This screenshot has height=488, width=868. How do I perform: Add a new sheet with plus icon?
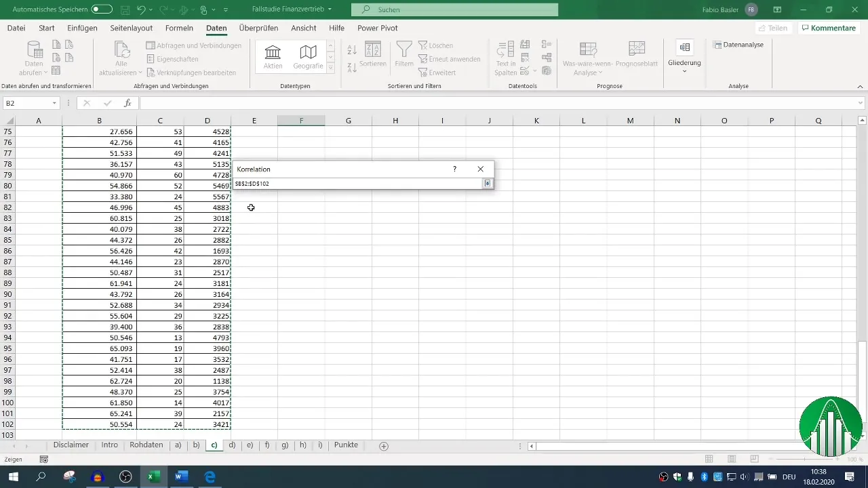[384, 446]
